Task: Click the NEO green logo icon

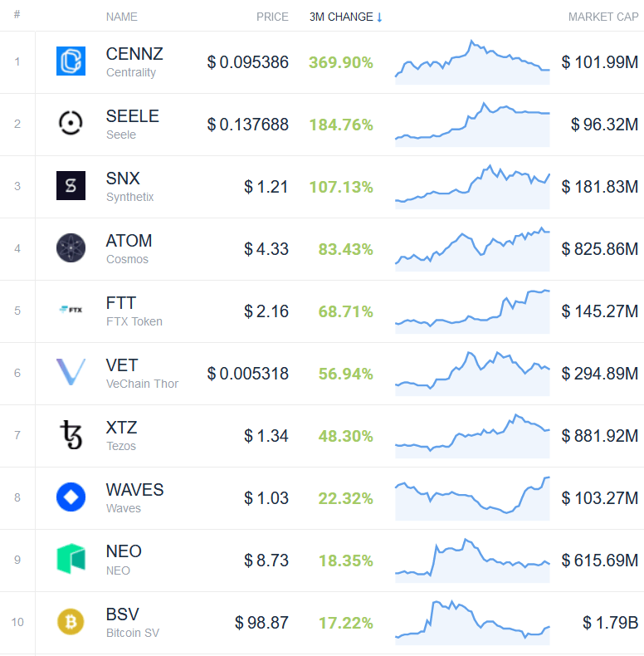Action: [x=71, y=559]
